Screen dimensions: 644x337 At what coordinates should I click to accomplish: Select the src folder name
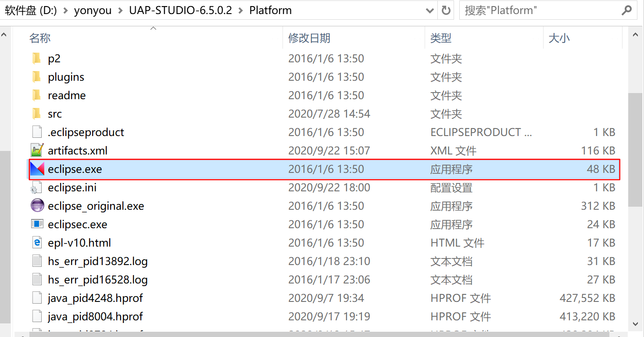[55, 114]
